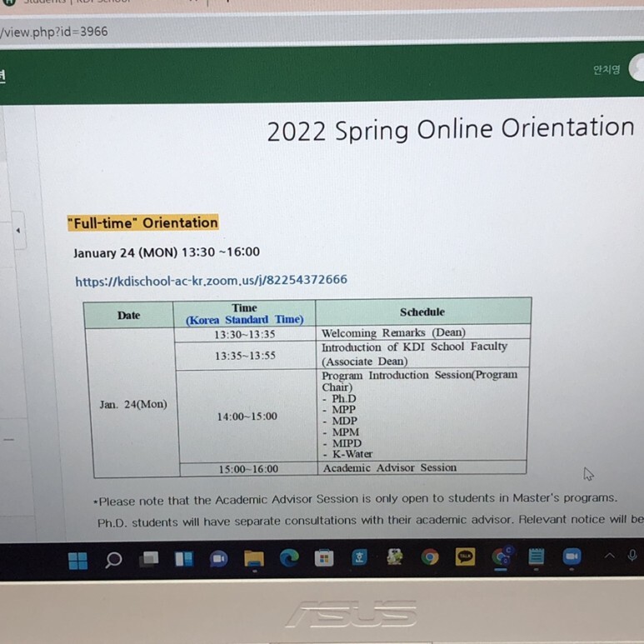Viewport: 644px width, 644px height.
Task: Click the '*Please note that the Academic Advisor' note
Action: 356,499
